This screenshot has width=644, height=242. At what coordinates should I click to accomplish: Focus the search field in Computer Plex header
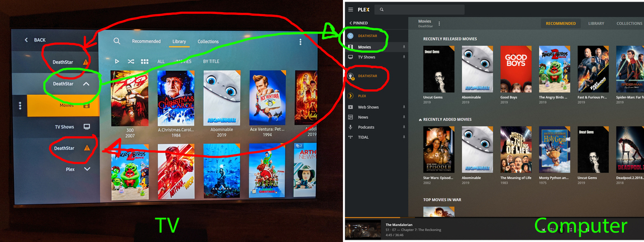420,9
